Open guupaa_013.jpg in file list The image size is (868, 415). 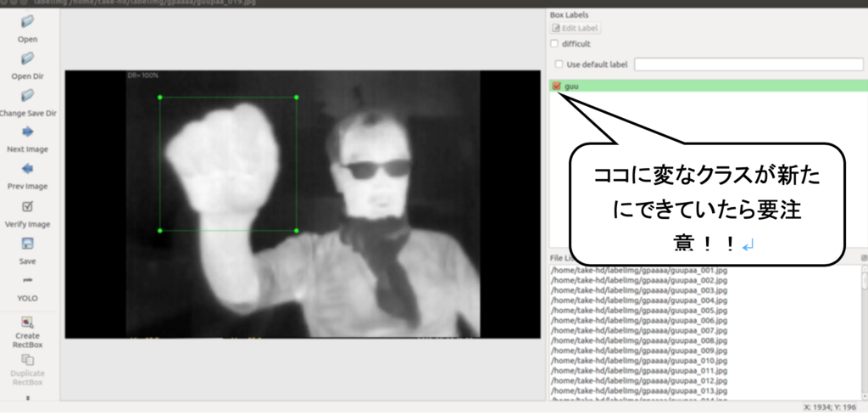[x=639, y=390]
